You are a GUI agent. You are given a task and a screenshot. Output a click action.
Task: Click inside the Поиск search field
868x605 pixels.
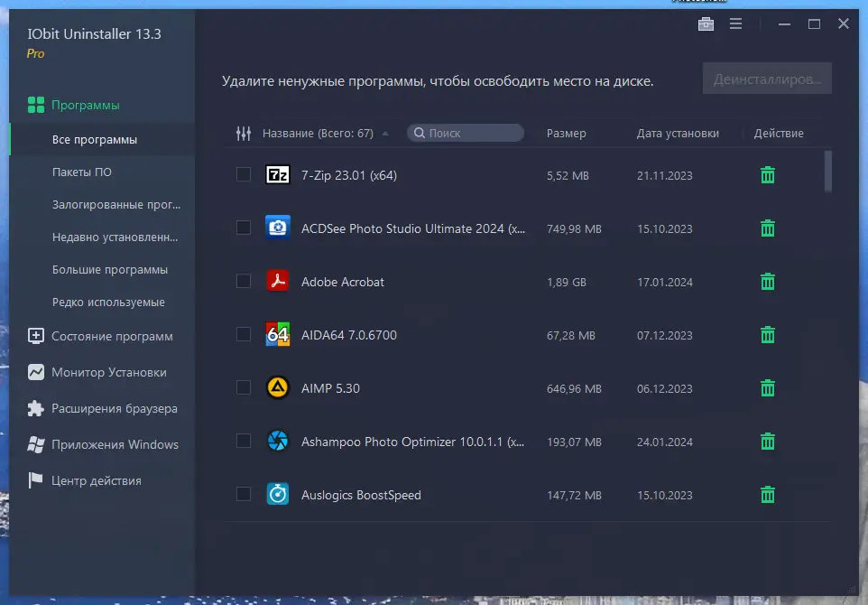coord(466,133)
